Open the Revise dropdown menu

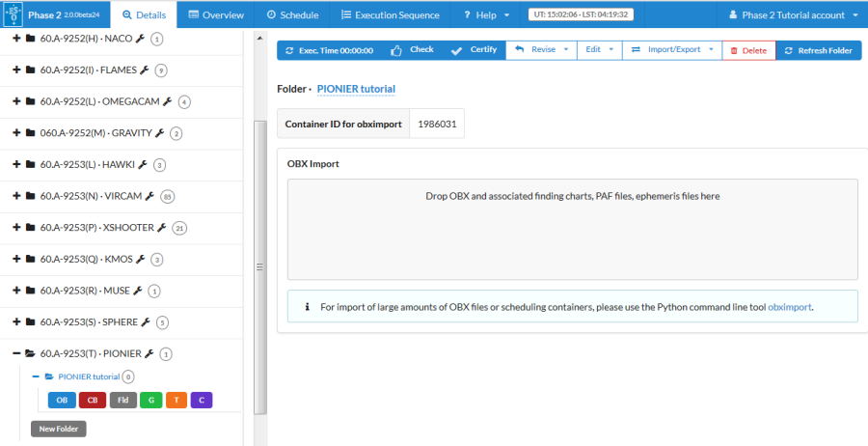coord(541,50)
